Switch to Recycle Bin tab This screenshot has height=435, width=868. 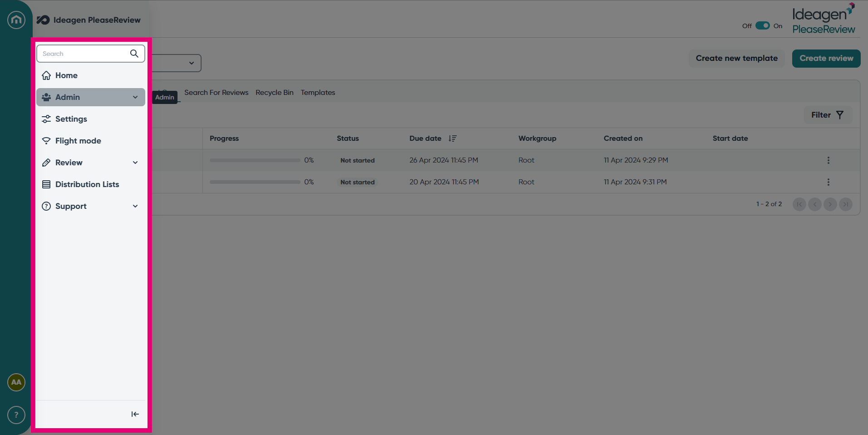[x=274, y=93]
